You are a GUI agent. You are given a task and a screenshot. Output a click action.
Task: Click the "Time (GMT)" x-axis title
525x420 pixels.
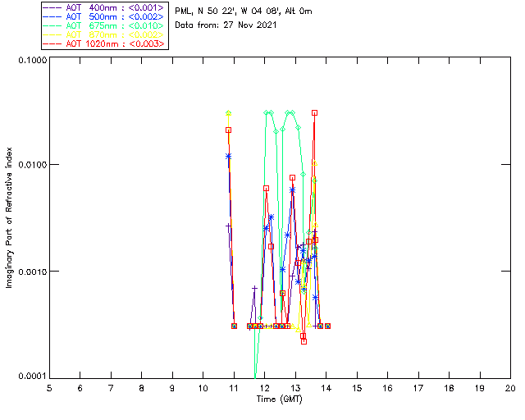[278, 399]
